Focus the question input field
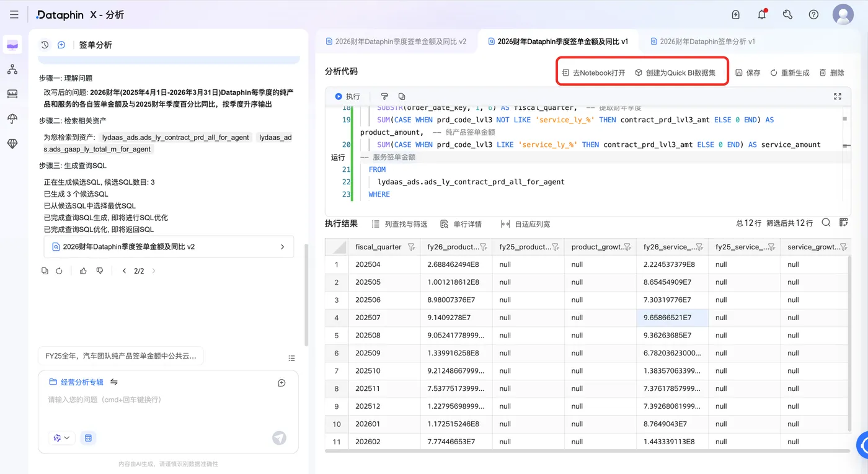This screenshot has height=474, width=868. [x=168, y=400]
